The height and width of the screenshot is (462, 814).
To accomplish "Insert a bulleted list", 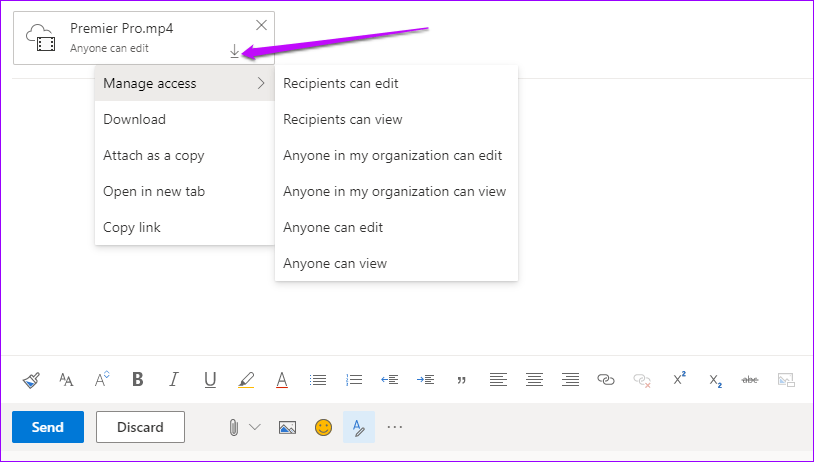I will [318, 380].
